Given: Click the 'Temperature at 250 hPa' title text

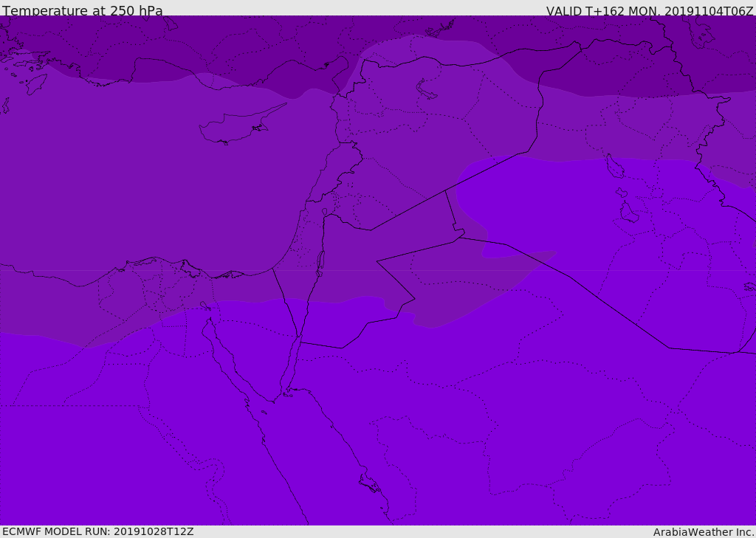Looking at the screenshot, I should 83,10.
